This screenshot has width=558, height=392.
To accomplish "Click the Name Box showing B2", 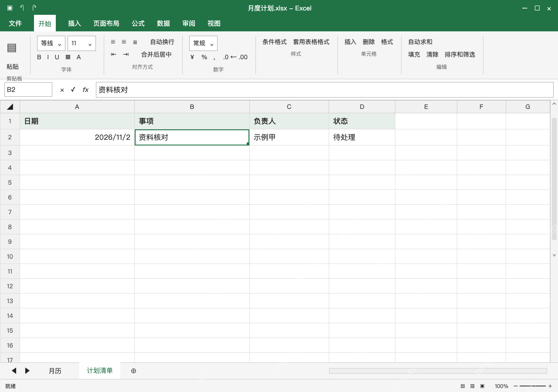I will click(x=28, y=89).
